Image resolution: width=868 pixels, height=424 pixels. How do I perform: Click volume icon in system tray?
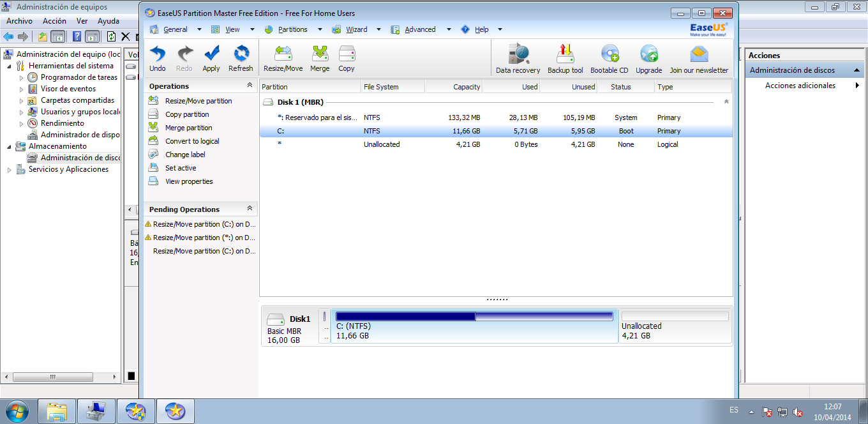tap(797, 413)
